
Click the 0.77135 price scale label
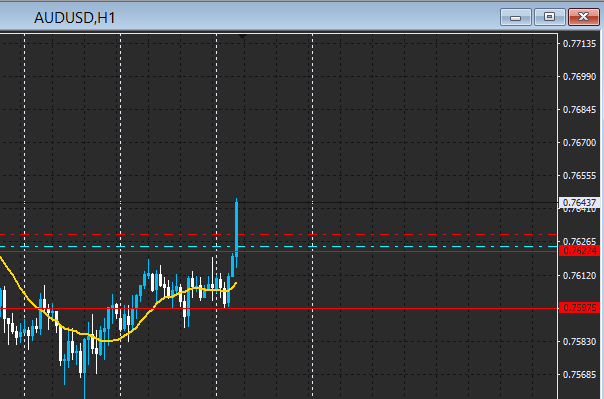coord(579,44)
